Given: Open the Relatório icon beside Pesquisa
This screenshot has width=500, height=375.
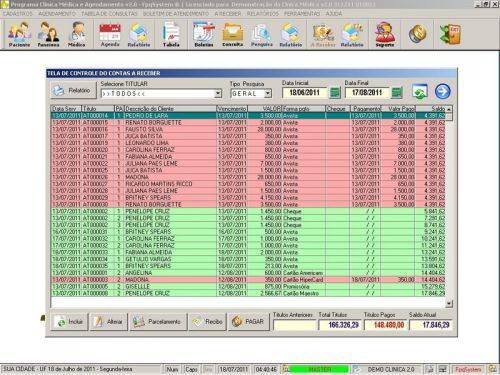Looking at the screenshot, I should click(x=290, y=34).
